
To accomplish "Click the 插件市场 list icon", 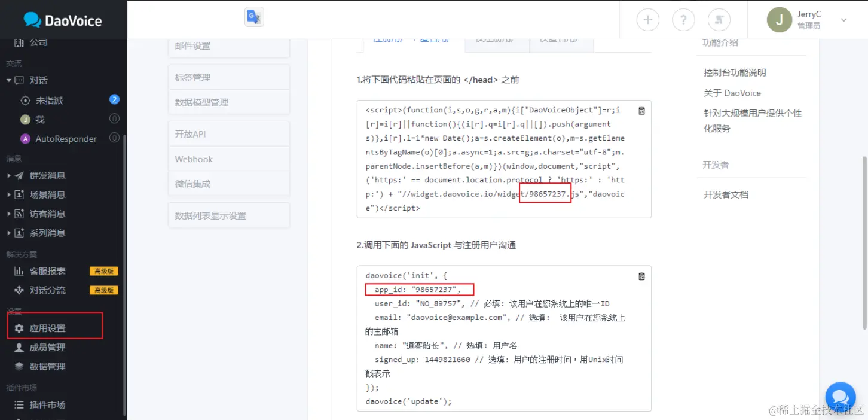I will click(19, 405).
